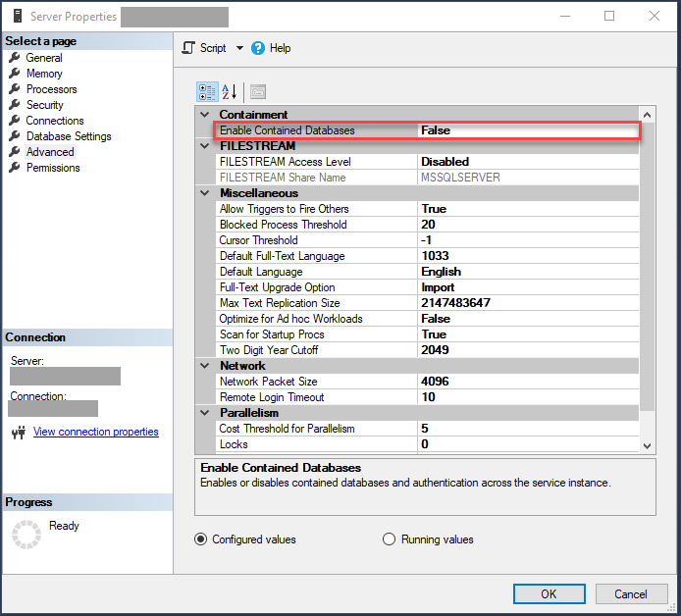
Task: Select Remote Login Timeout row
Action: pyautogui.click(x=428, y=397)
